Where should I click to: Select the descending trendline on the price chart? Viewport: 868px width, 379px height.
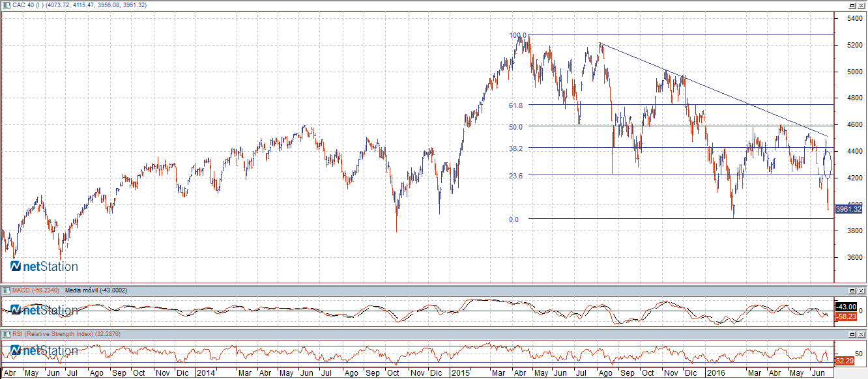coord(714,91)
